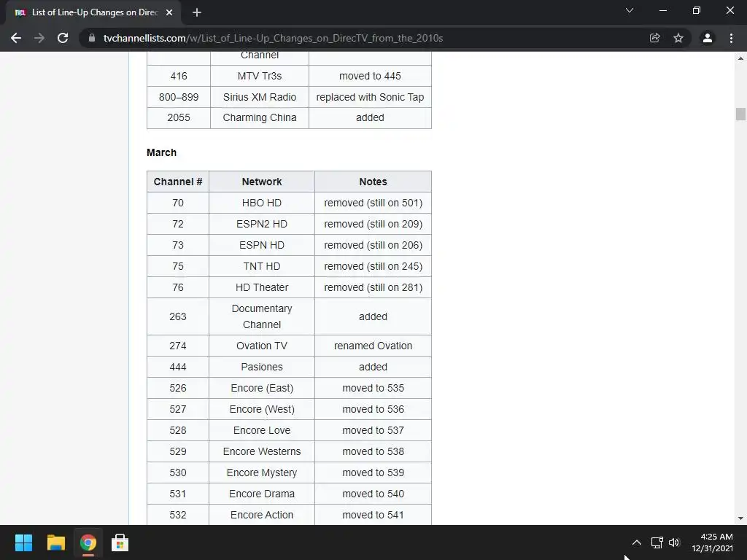Open the Windows Start menu
747x560 pixels.
point(23,542)
